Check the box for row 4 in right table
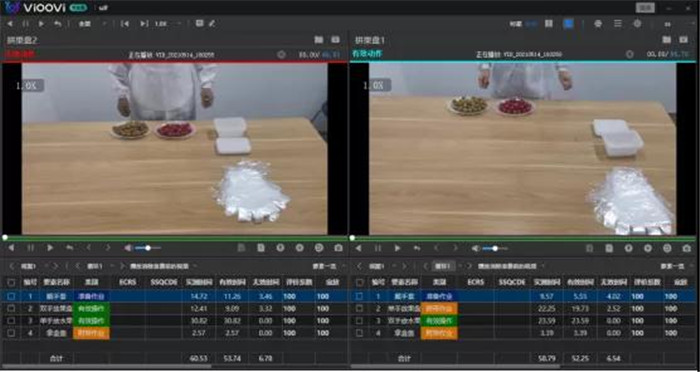 359,333
